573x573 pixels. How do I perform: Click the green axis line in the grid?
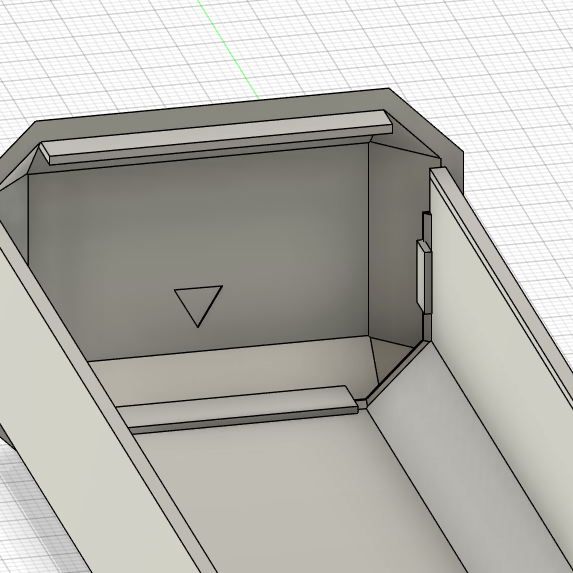pyautogui.click(x=228, y=49)
